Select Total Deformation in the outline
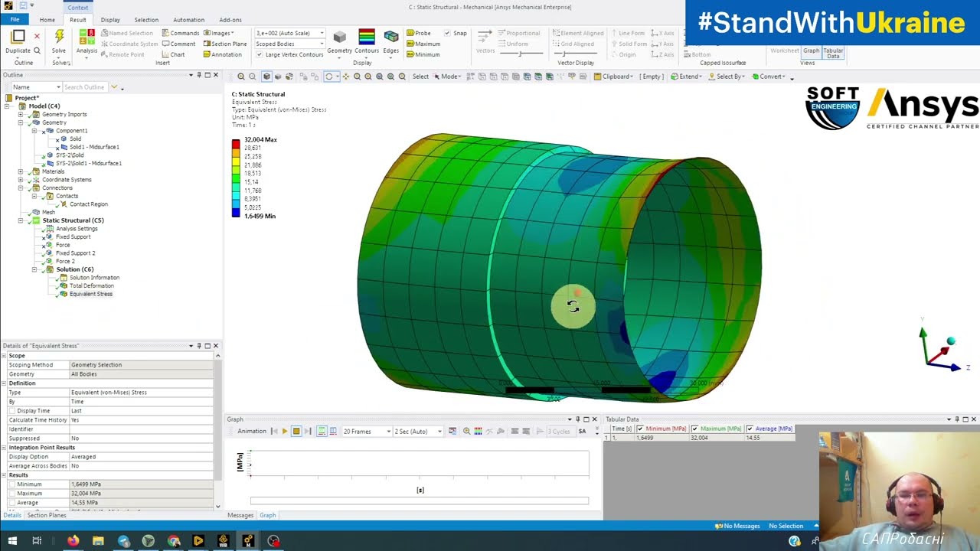 point(91,285)
